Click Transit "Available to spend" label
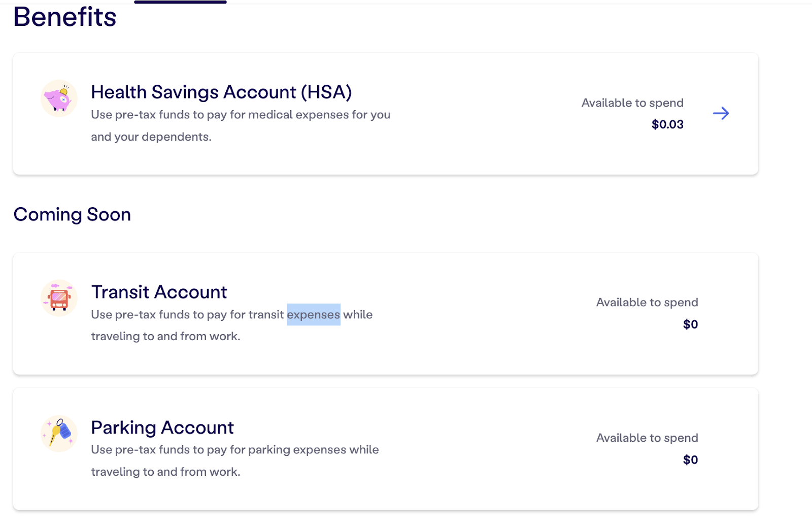 (x=647, y=303)
